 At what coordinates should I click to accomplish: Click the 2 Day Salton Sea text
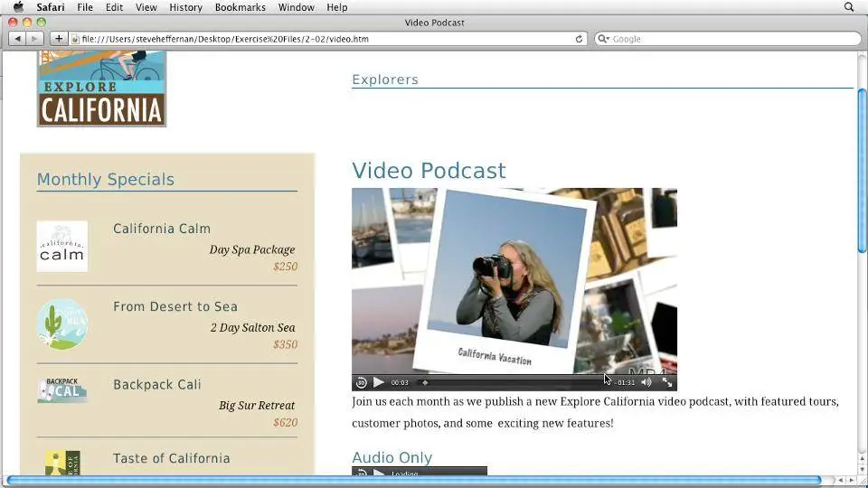click(252, 327)
